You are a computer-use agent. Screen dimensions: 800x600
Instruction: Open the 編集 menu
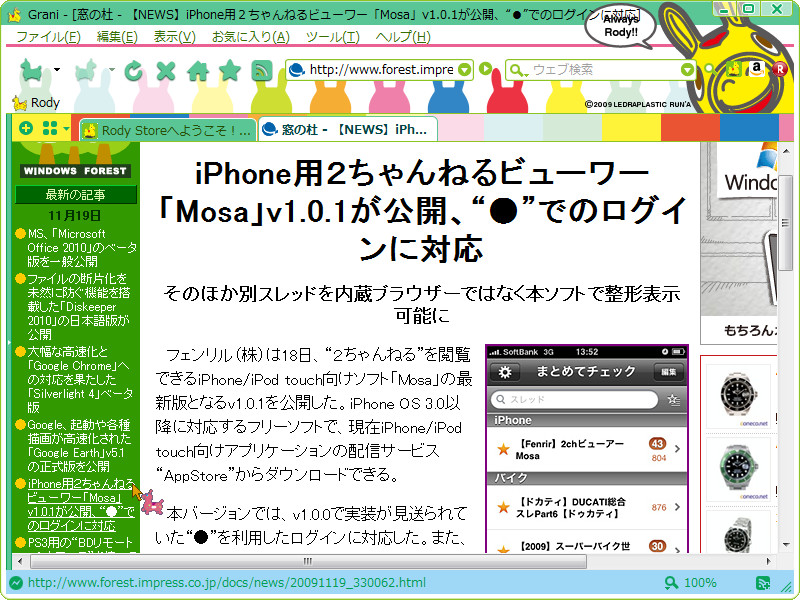point(117,37)
